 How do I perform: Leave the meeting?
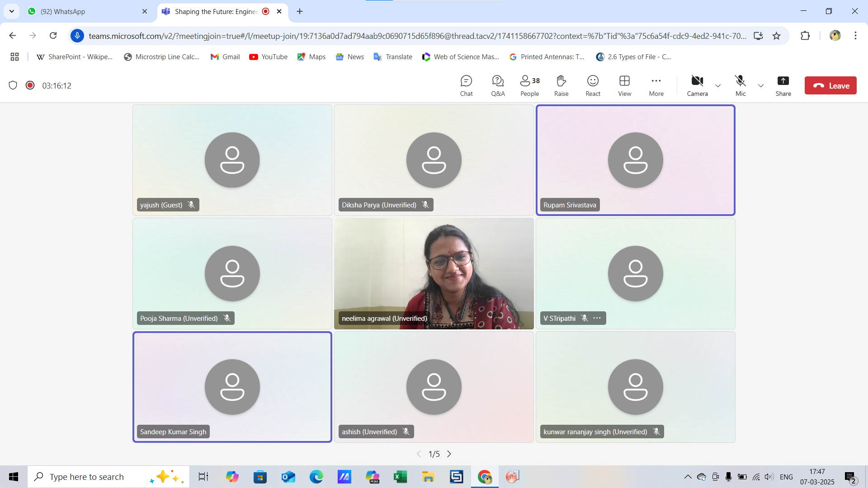(830, 85)
